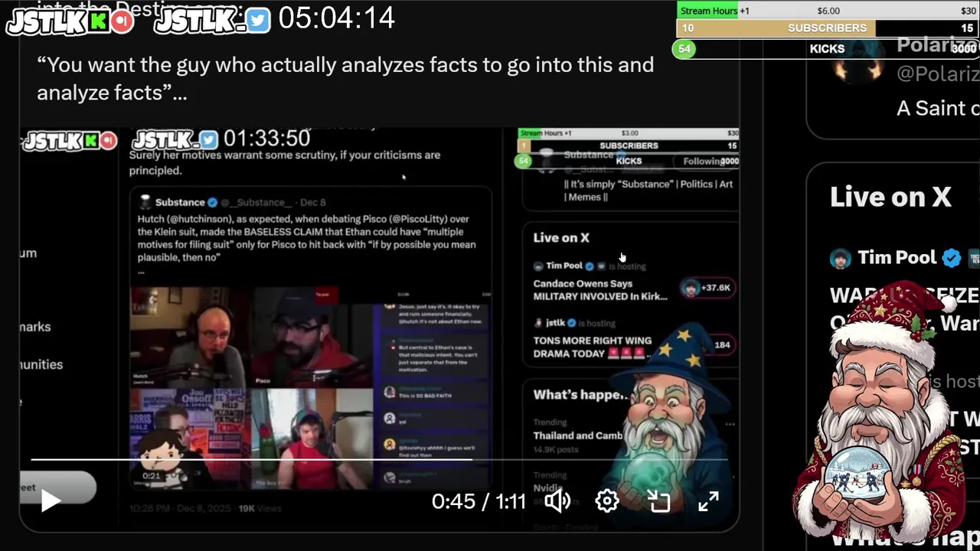The width and height of the screenshot is (980, 551).
Task: Click the +37.6K listeners badge
Action: point(707,288)
